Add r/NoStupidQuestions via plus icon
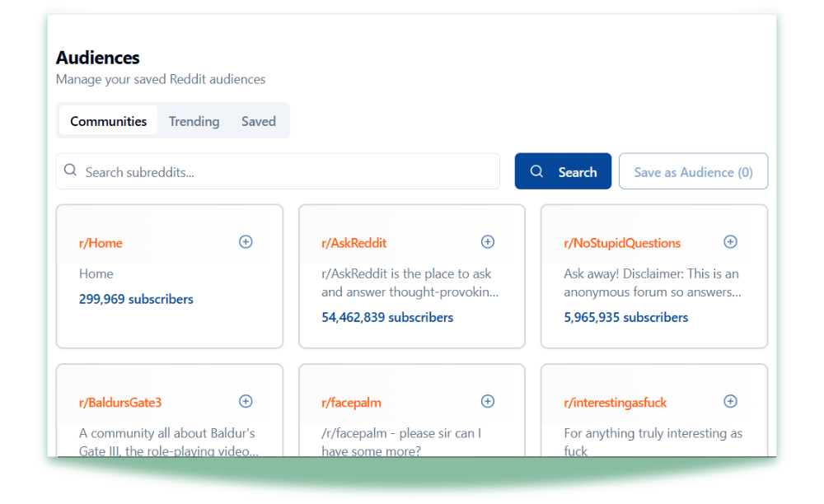This screenshot has width=824, height=504. click(x=730, y=242)
